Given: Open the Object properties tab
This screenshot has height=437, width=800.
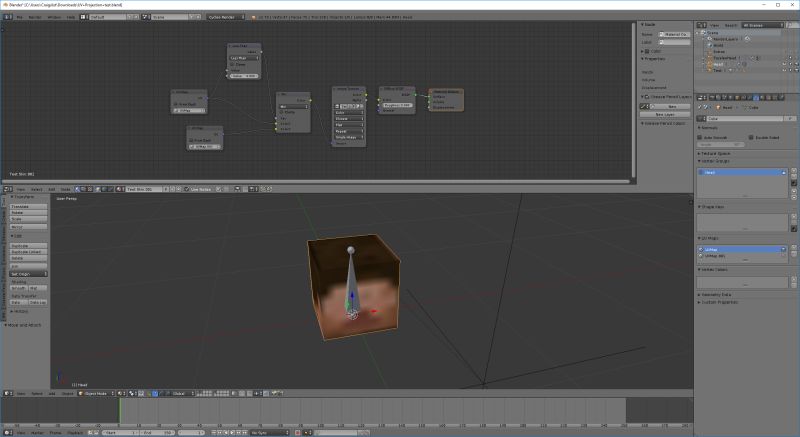Looking at the screenshot, I should pyautogui.click(x=737, y=98).
